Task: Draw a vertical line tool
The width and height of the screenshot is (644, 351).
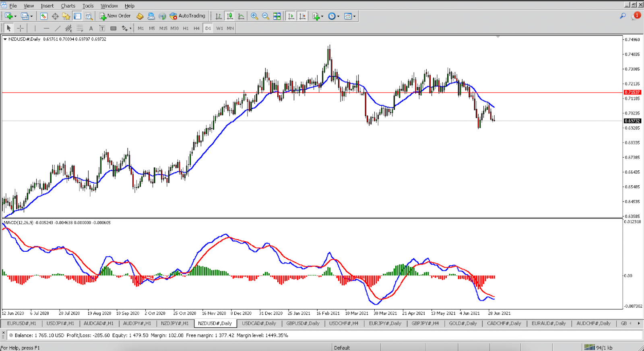Action: pyautogui.click(x=35, y=28)
